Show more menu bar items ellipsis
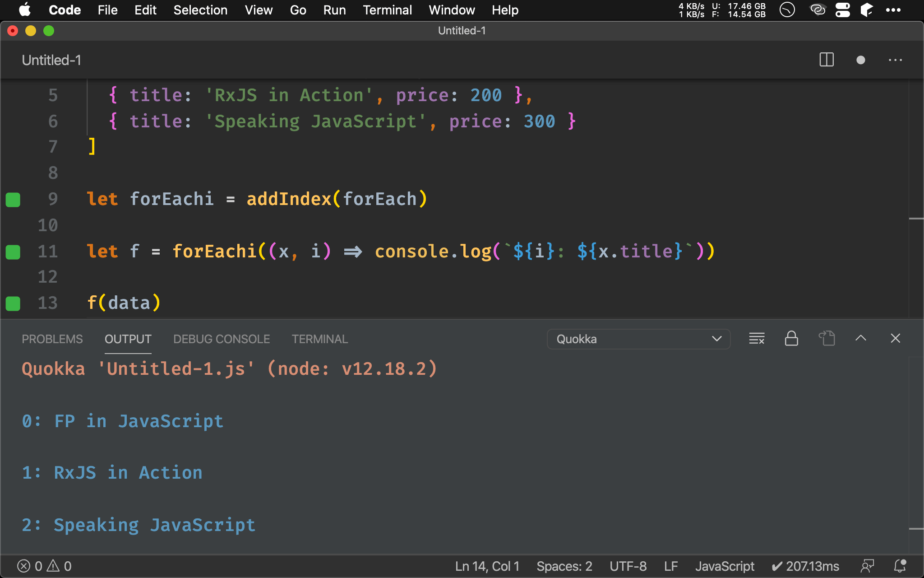 pyautogui.click(x=893, y=10)
